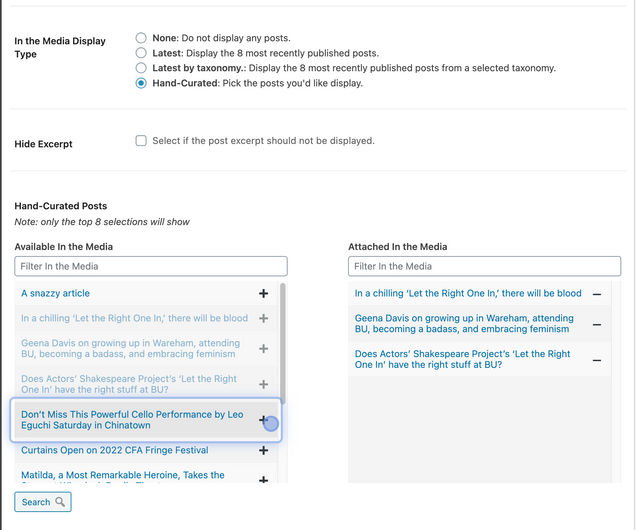Open 'Curtains Open on 2022 CFA Fringe Festival' link
Screen dimensions: 636x530
click(x=115, y=450)
